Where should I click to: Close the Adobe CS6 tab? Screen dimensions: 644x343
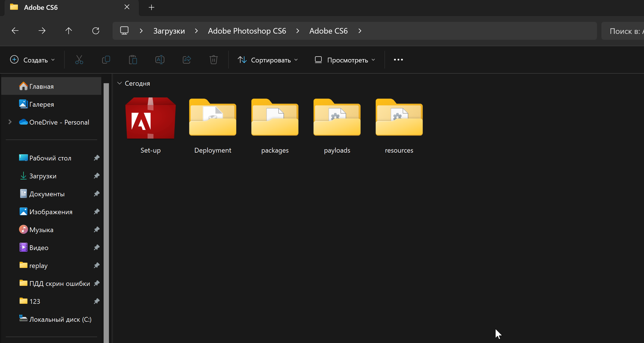pyautogui.click(x=127, y=7)
